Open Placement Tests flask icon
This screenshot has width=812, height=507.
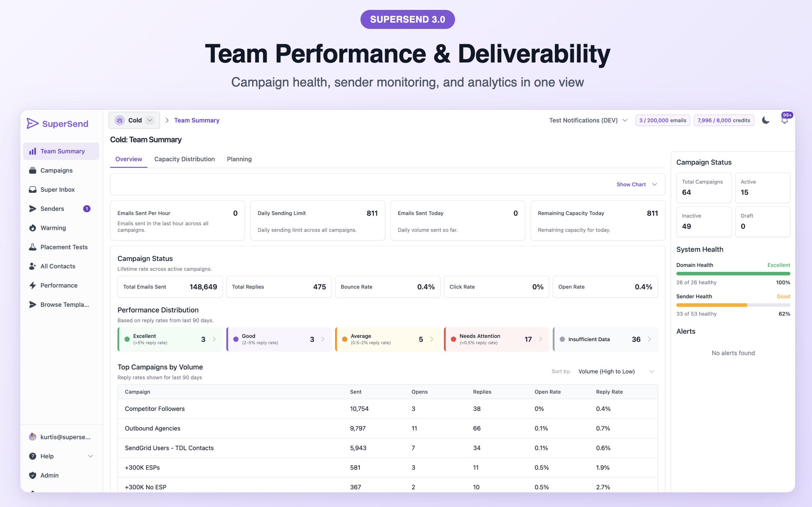coord(32,247)
